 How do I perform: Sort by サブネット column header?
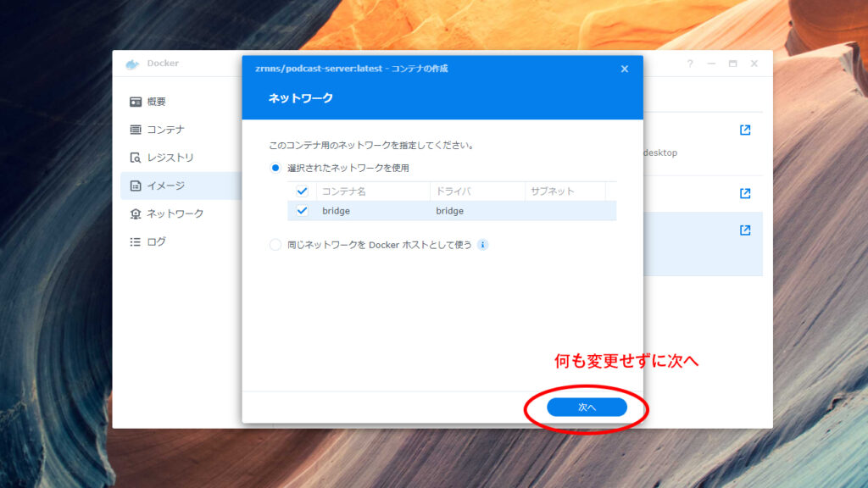[565, 191]
